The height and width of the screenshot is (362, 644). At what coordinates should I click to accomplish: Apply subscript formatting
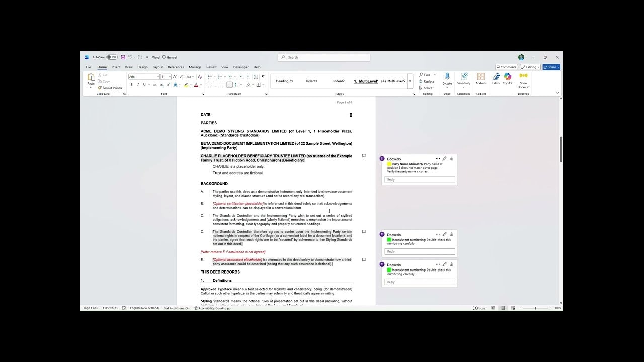(162, 85)
